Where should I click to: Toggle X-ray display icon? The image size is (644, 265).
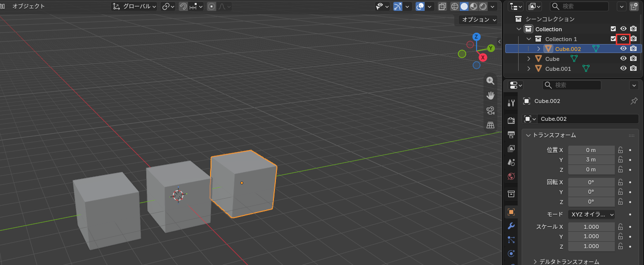point(442,6)
